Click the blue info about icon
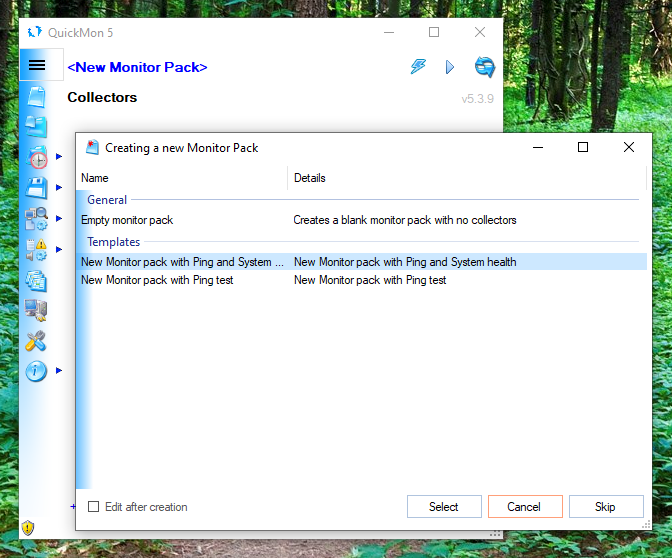Image resolution: width=672 pixels, height=558 pixels. tap(36, 371)
